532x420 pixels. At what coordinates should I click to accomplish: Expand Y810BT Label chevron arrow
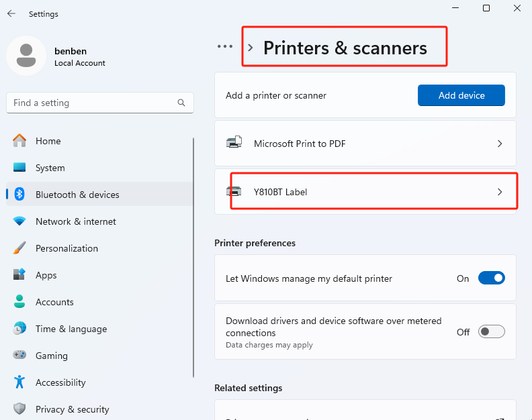[x=500, y=192]
